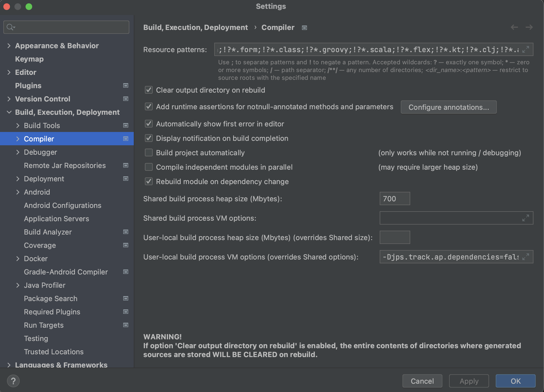Screen dimensions: 544x392
Task: Click the sync icon next to Plugins
Action: point(126,85)
